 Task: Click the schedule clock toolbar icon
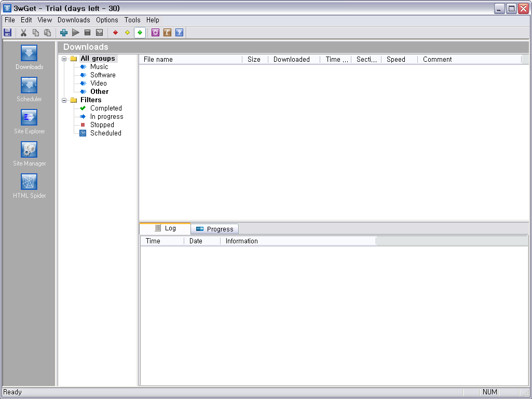click(100, 33)
